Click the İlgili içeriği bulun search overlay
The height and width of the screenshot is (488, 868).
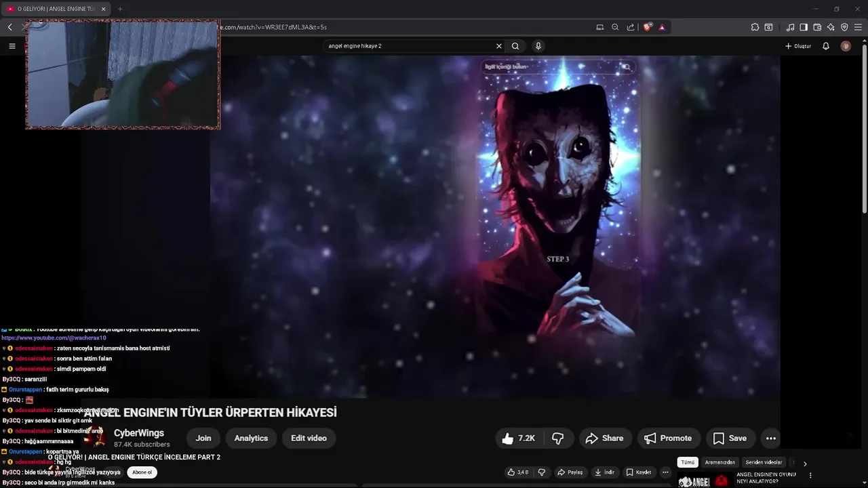coord(559,67)
